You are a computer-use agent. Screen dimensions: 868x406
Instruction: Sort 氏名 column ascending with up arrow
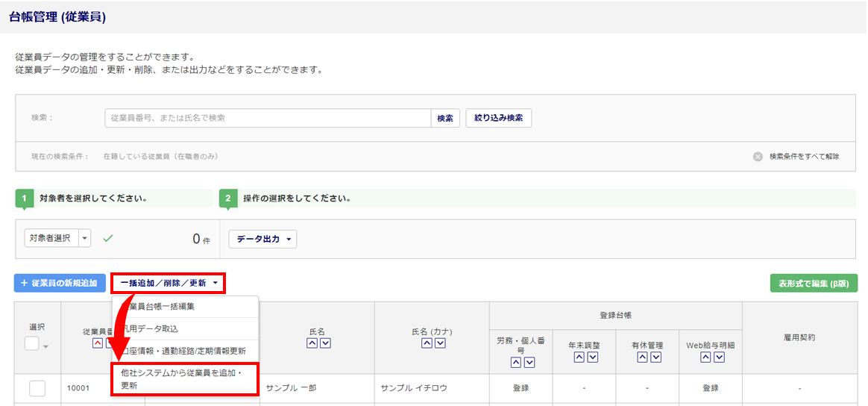[312, 343]
